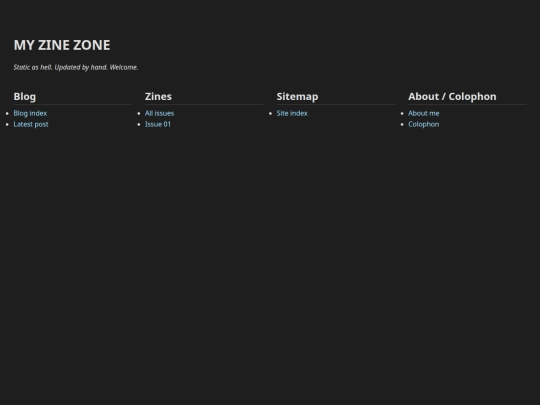
Task: Click the bullet beside About me
Action: (402, 113)
